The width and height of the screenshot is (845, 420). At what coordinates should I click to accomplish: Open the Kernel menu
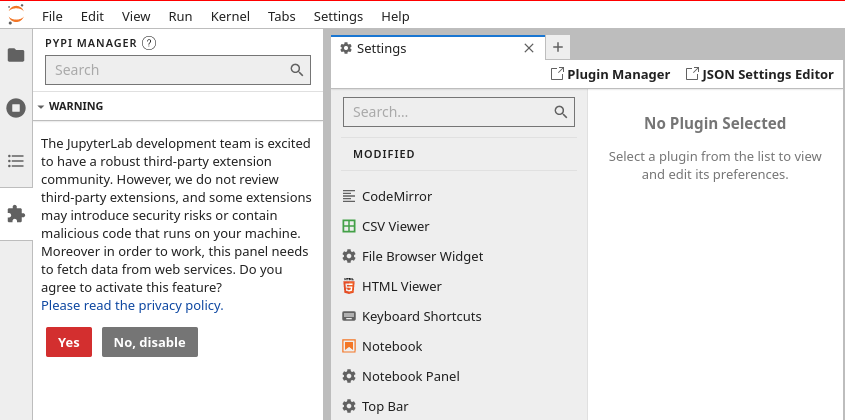(x=230, y=16)
